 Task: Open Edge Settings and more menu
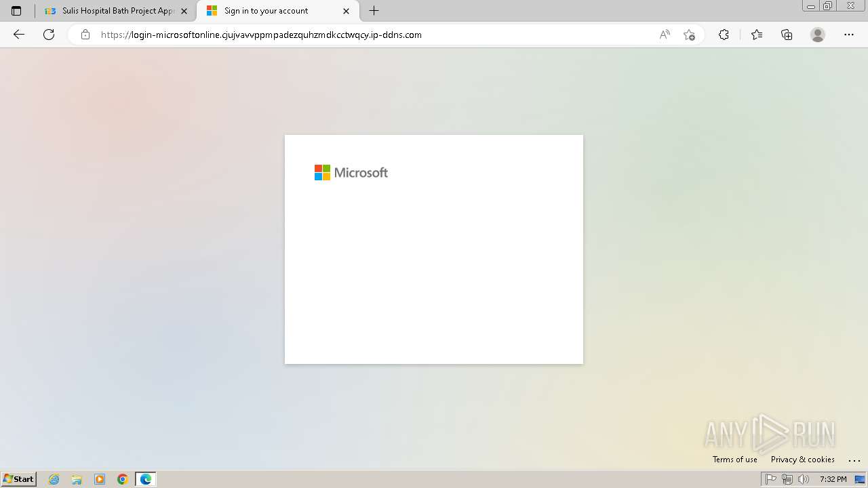click(849, 35)
